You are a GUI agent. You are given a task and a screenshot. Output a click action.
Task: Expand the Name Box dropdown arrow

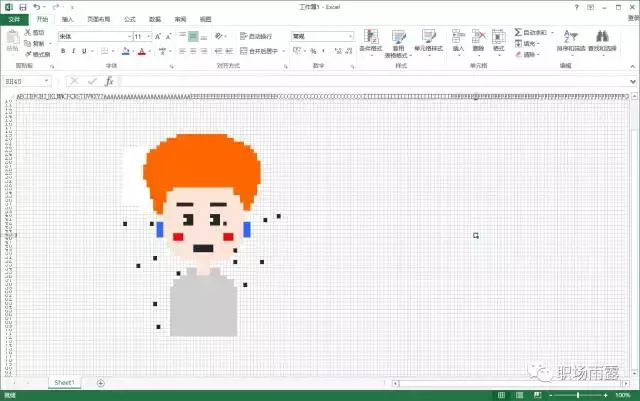(x=47, y=81)
